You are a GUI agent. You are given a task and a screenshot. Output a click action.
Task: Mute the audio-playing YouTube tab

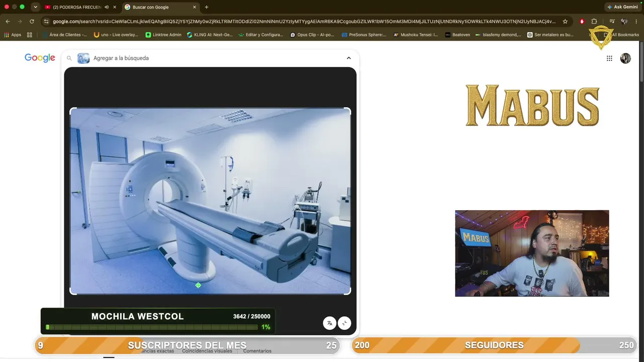[x=107, y=7]
